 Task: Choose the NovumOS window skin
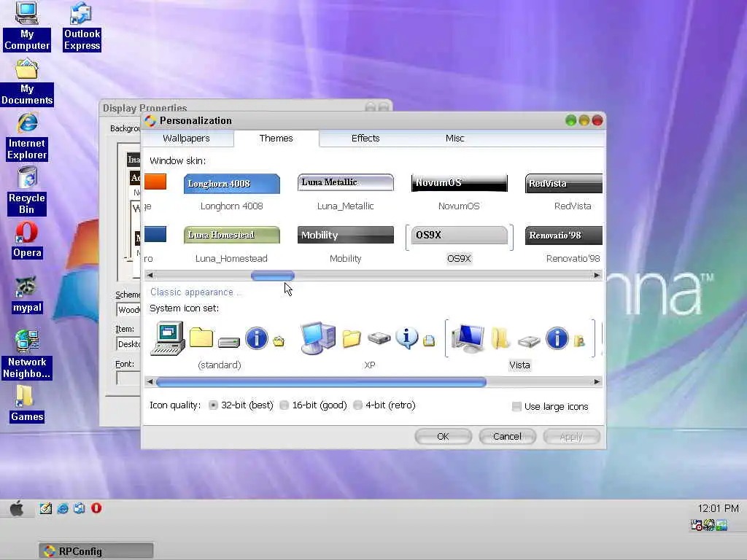point(460,192)
